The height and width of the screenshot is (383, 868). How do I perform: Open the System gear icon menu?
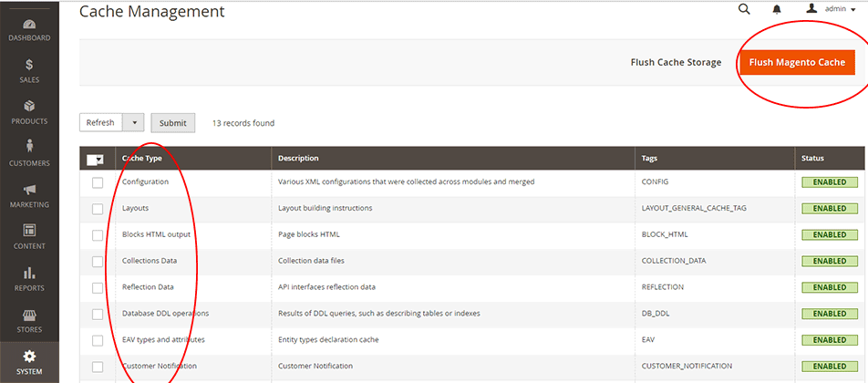coord(29,356)
